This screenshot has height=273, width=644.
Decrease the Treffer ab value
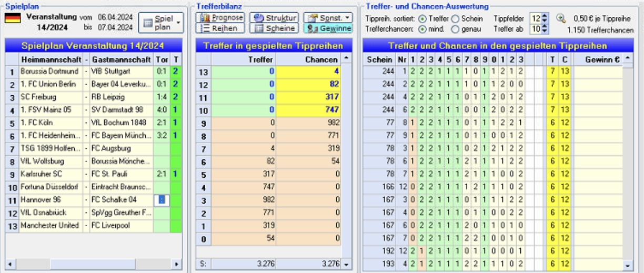545,32
